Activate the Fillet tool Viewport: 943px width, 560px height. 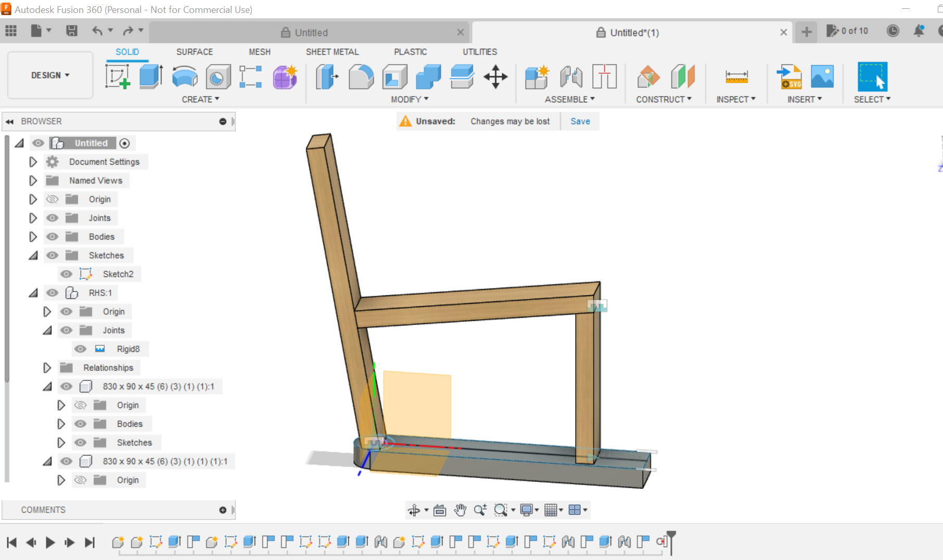[x=361, y=76]
